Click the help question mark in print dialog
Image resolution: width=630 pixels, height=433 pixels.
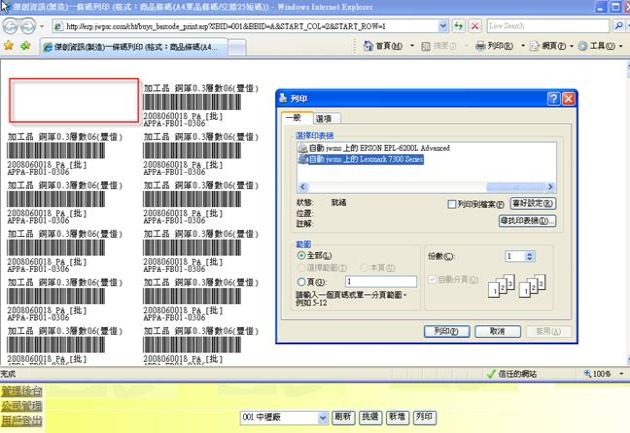point(553,99)
